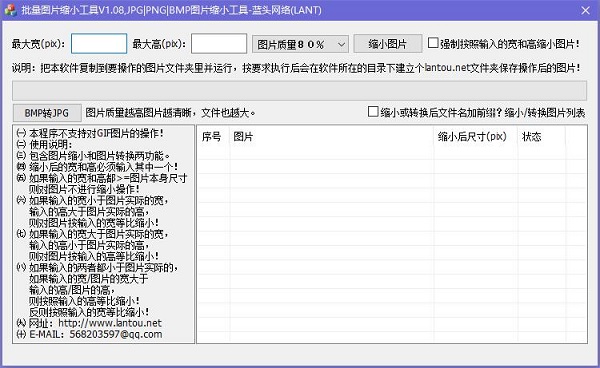This screenshot has width=600, height=368.
Task: Click the BMP转JPG button
Action: (47, 113)
